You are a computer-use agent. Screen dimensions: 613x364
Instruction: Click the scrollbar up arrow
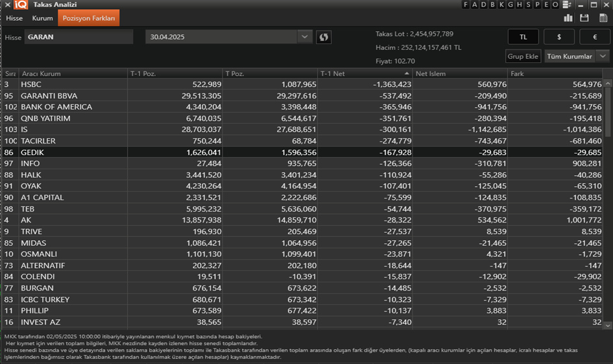point(608,83)
